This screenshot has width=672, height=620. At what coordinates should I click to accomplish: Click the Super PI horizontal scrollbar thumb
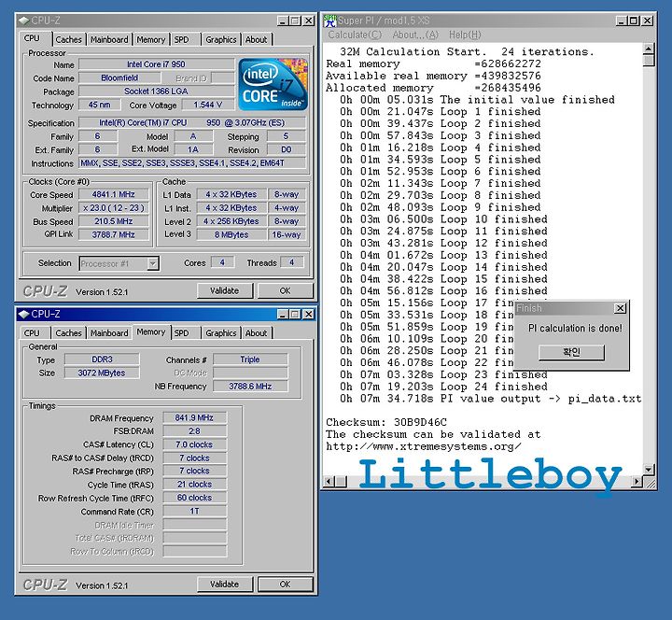(341, 482)
